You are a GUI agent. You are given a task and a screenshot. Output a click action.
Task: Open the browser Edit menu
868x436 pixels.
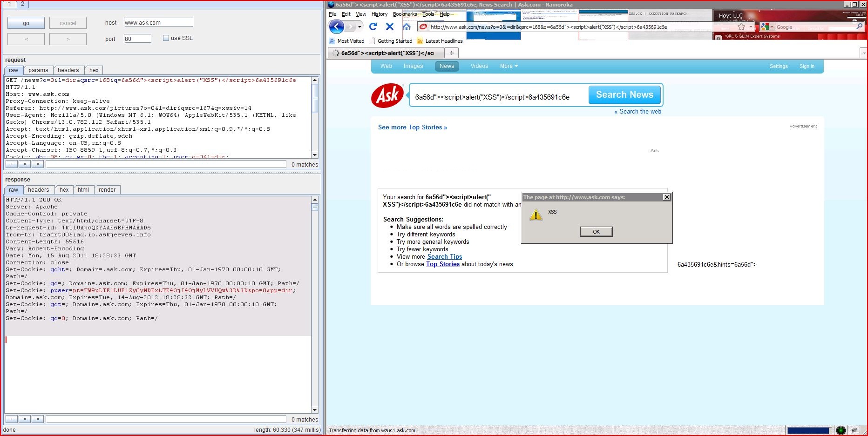click(x=346, y=14)
